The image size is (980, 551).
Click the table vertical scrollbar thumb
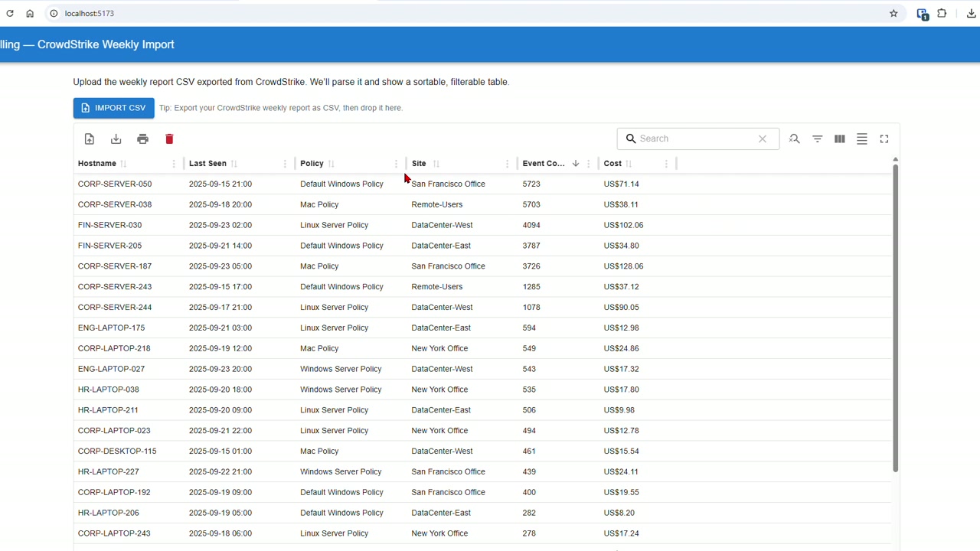895,317
